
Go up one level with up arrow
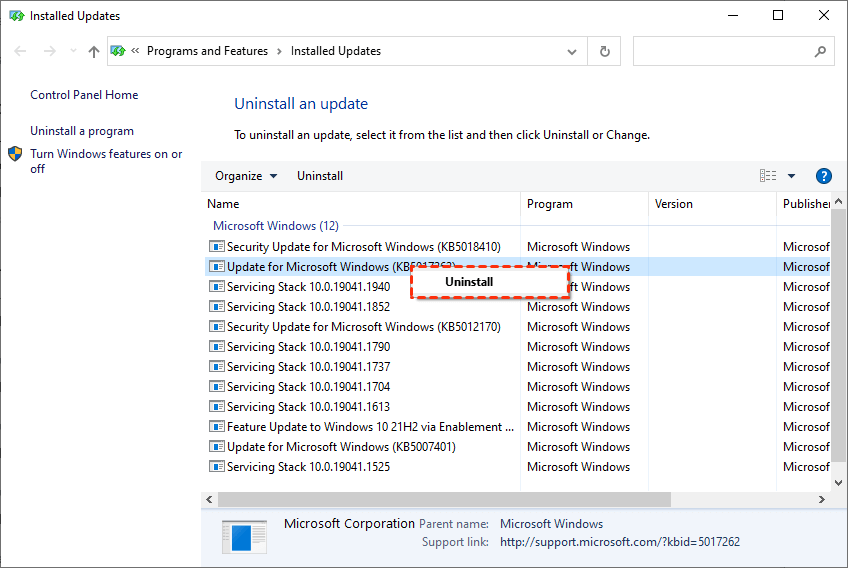pyautogui.click(x=94, y=51)
